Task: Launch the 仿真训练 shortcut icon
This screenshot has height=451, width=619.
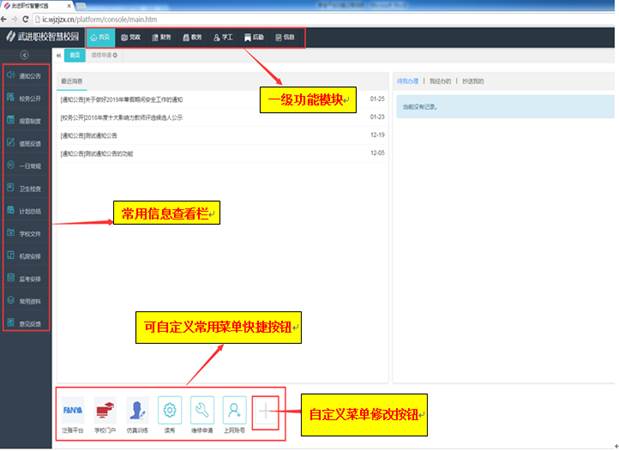Action: (137, 415)
